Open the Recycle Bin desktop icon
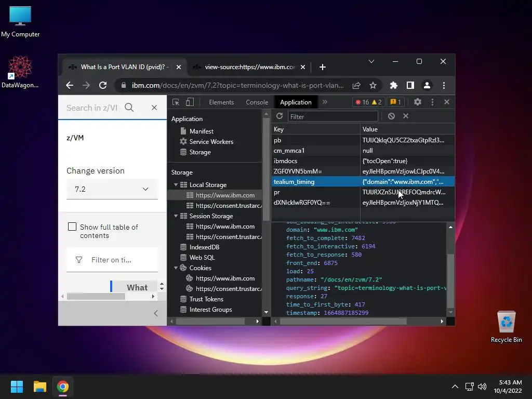The image size is (532, 399). [x=506, y=326]
